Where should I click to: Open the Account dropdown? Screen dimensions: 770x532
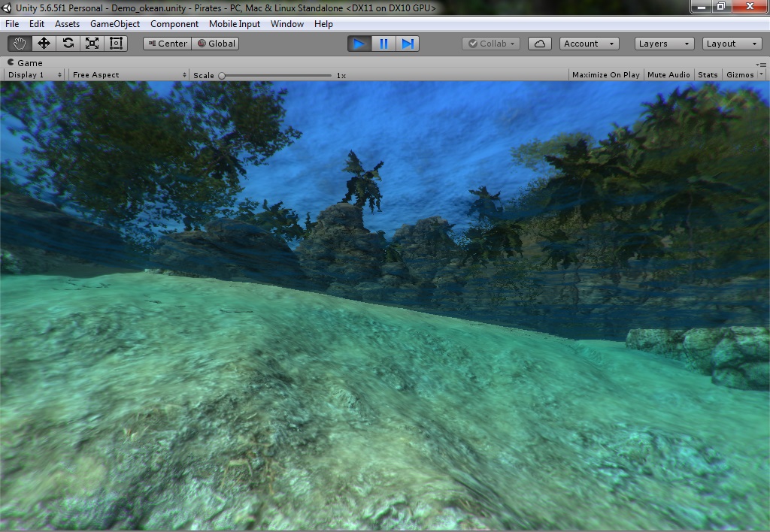point(590,44)
